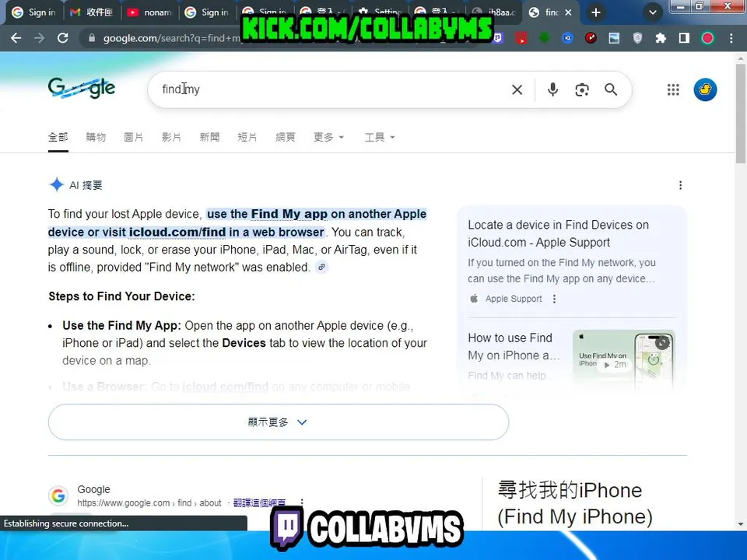Click the 'Steps to Find Your Device:' heading
The image size is (747, 560).
point(121,296)
